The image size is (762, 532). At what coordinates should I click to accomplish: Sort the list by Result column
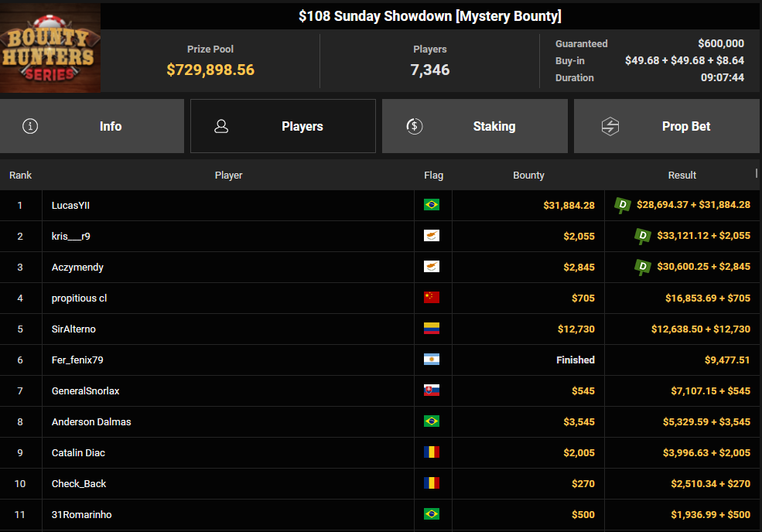(682, 176)
